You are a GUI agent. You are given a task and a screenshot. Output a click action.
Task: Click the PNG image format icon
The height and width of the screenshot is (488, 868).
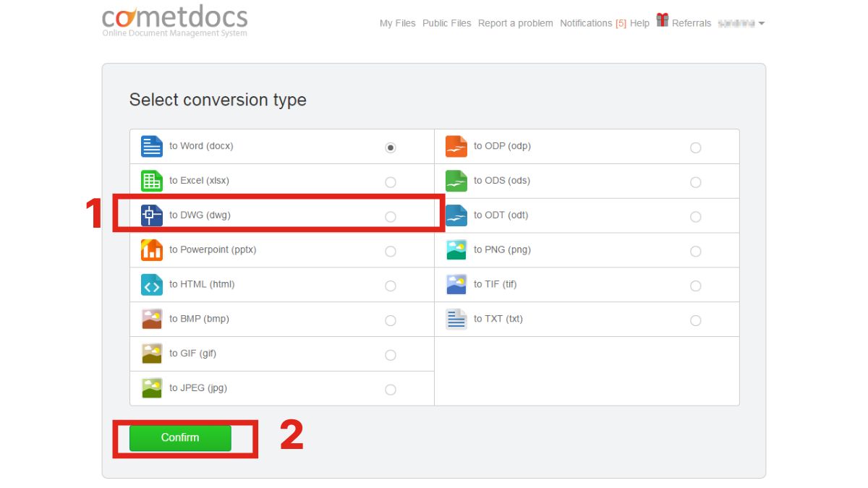pyautogui.click(x=456, y=249)
